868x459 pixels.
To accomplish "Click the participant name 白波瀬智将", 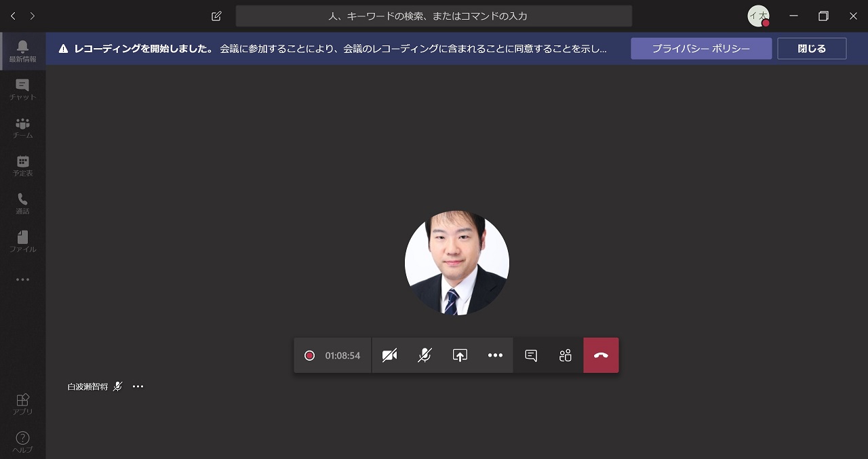I will click(87, 386).
